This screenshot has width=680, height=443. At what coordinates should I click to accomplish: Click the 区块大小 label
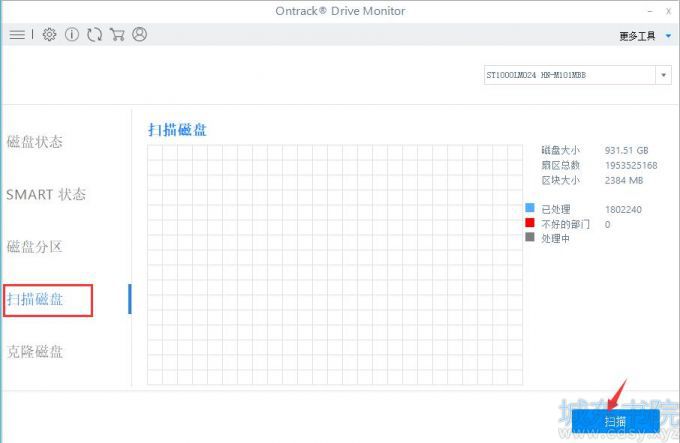click(560, 180)
